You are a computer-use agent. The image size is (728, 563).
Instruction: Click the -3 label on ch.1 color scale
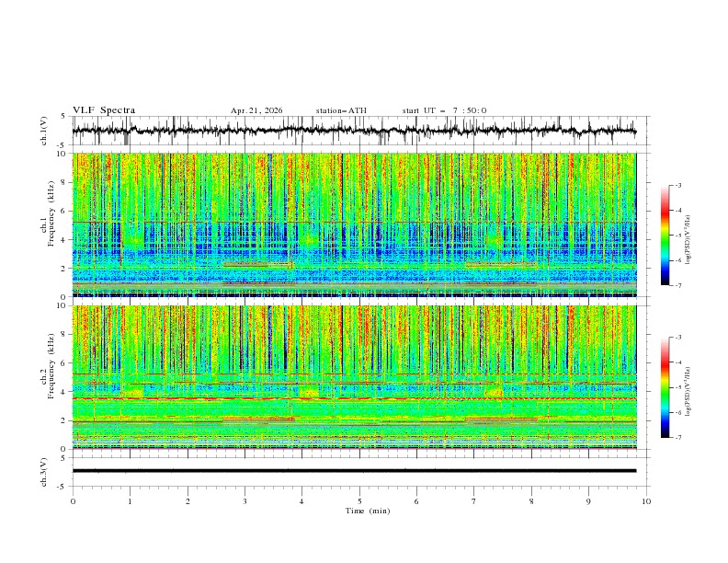[678, 185]
